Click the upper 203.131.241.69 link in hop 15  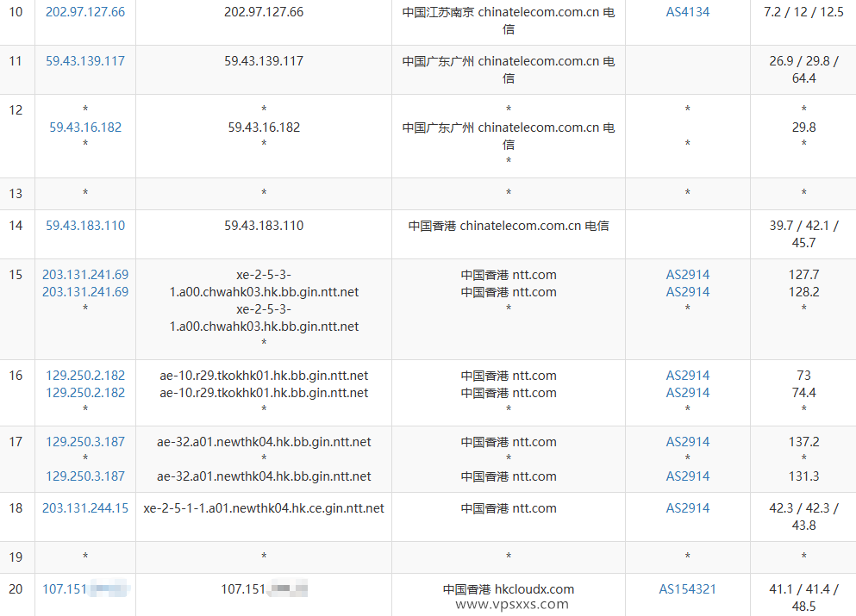(x=85, y=275)
